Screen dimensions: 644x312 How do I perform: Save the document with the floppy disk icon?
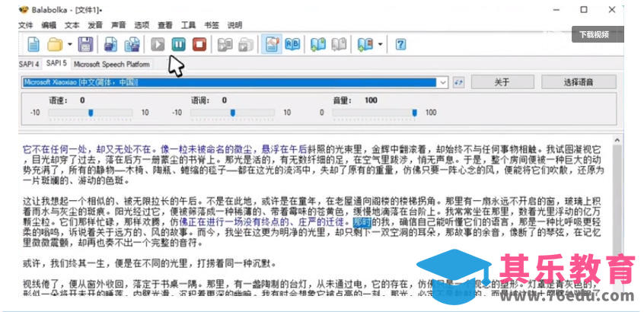[x=85, y=44]
